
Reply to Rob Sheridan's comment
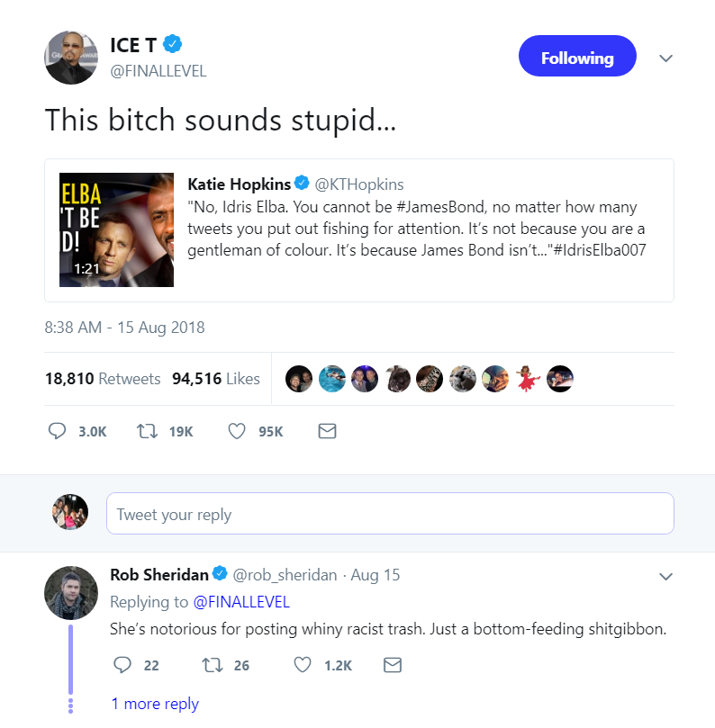pyautogui.click(x=122, y=665)
